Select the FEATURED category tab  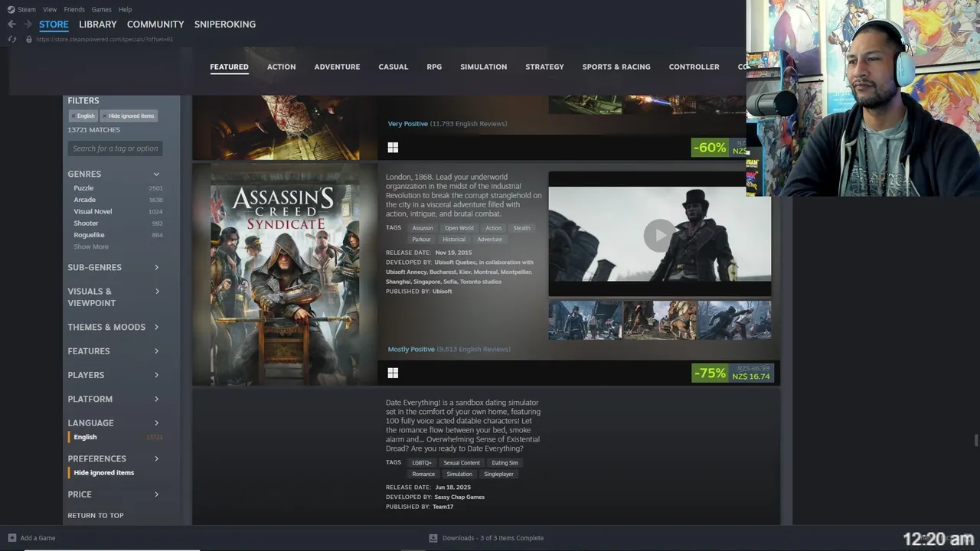[229, 67]
